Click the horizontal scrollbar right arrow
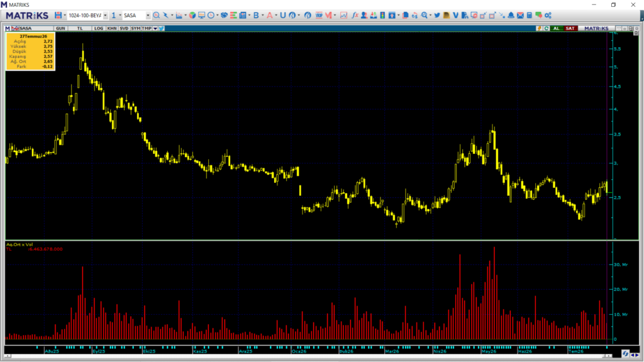Image resolution: width=644 pixels, height=362 pixels. tap(609, 356)
